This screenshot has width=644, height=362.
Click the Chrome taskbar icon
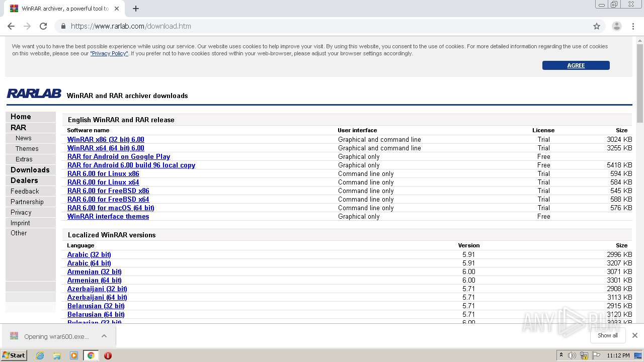coord(91,355)
